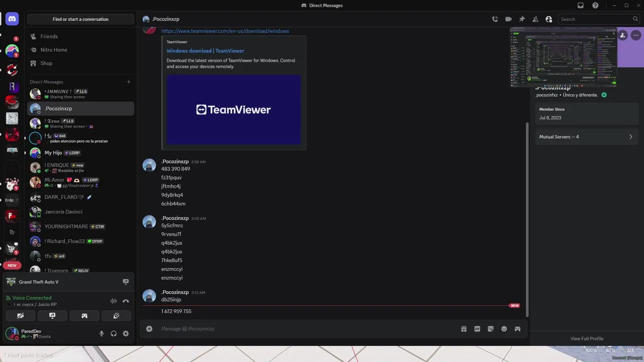This screenshot has height=362, width=644.
Task: Deafen with headphones icon
Action: (x=114, y=333)
